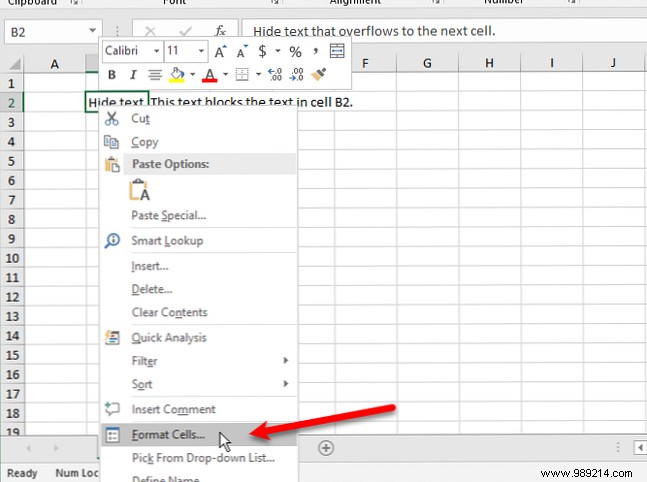Select row 1 header
The width and height of the screenshot is (647, 482).
12,84
